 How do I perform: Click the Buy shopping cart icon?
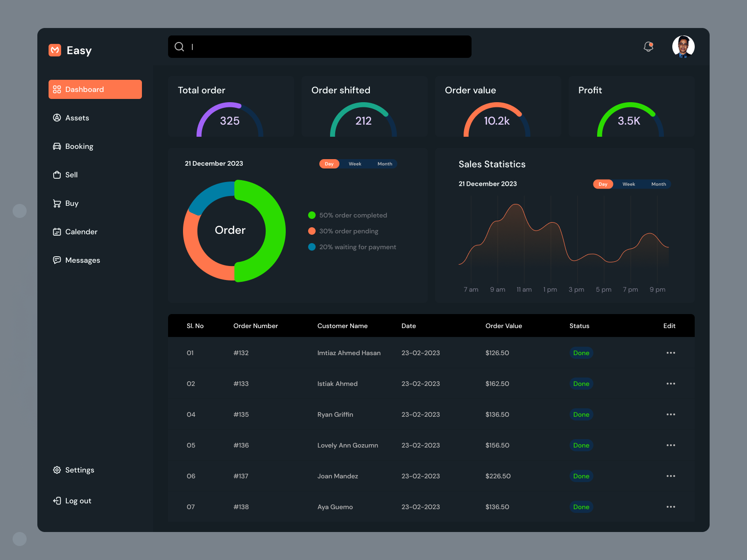point(57,203)
